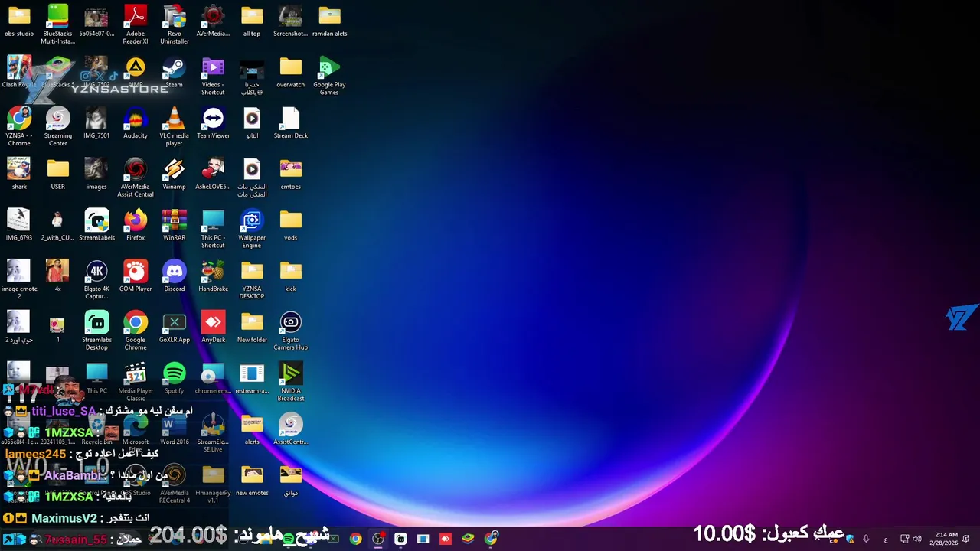Switch to OBS Studio in the taskbar
Image resolution: width=980 pixels, height=551 pixels.
click(378, 539)
